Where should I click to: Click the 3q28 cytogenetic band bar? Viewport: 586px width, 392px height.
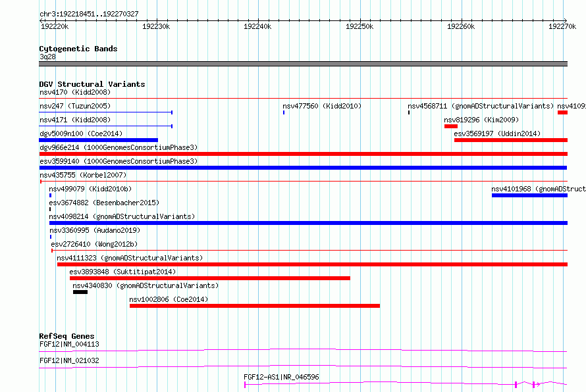pos(303,64)
